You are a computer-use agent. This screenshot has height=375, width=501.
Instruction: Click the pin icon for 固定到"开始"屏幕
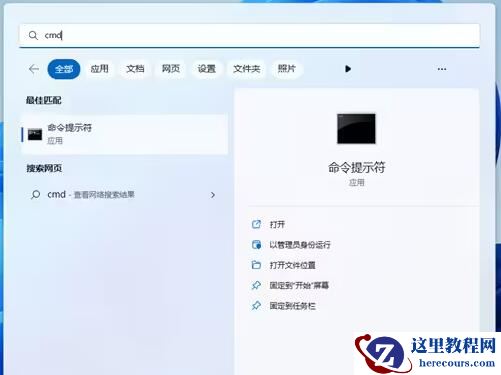[x=256, y=285]
